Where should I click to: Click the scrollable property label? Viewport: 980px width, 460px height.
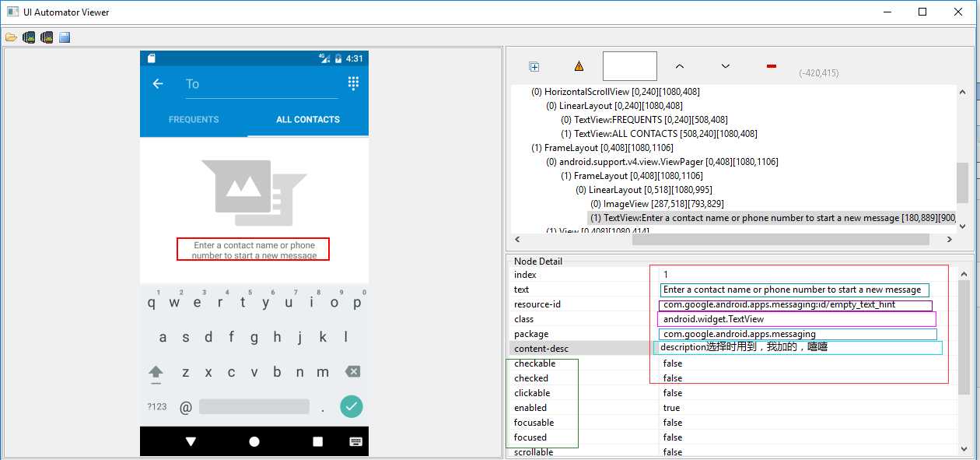[534, 452]
